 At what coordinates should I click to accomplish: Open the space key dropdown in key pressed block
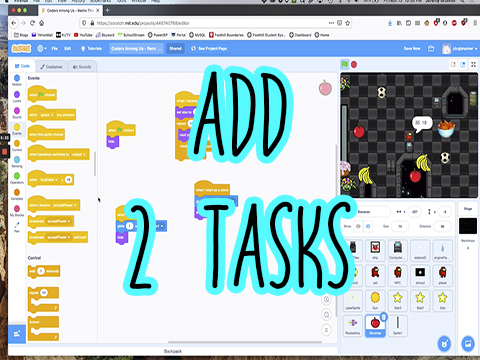pos(45,115)
